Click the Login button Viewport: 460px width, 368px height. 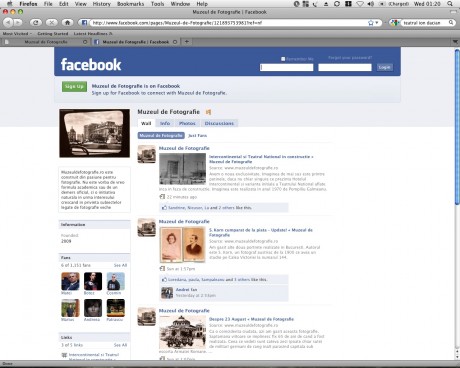pyautogui.click(x=384, y=67)
